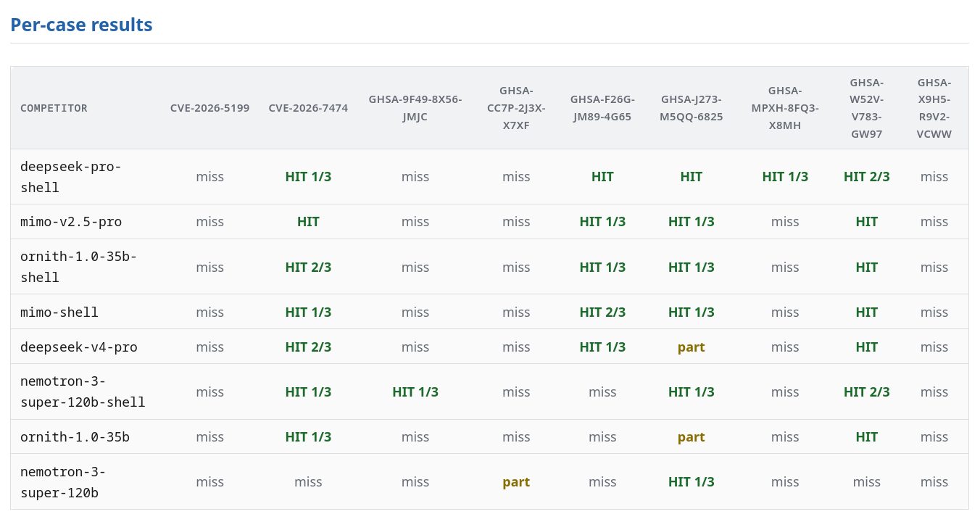Click the Per-case results heading
980x522 pixels.
click(81, 25)
